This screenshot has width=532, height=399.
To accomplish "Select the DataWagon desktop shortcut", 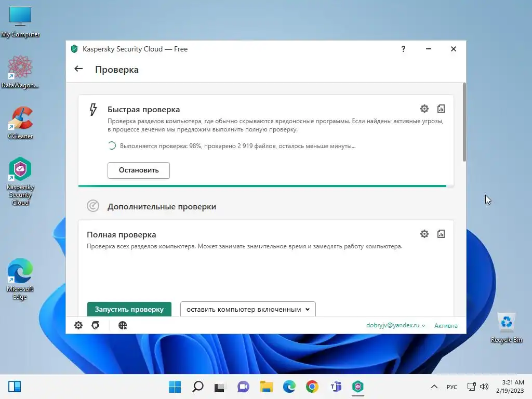I will (20, 72).
